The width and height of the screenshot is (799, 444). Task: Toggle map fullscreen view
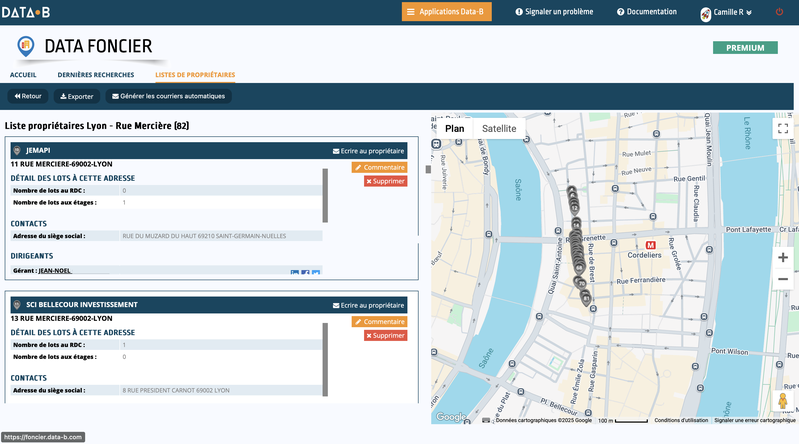[x=783, y=128]
